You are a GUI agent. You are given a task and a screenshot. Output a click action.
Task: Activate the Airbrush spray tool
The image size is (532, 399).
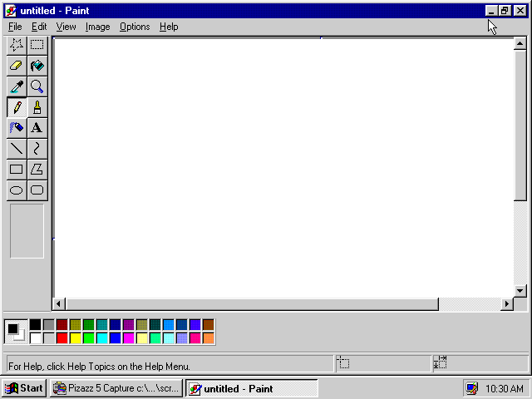(17, 128)
